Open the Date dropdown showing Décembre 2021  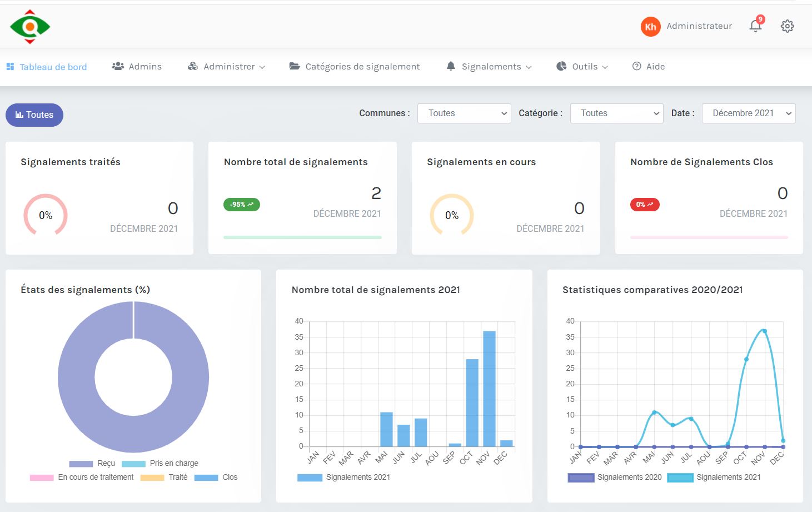click(x=749, y=113)
